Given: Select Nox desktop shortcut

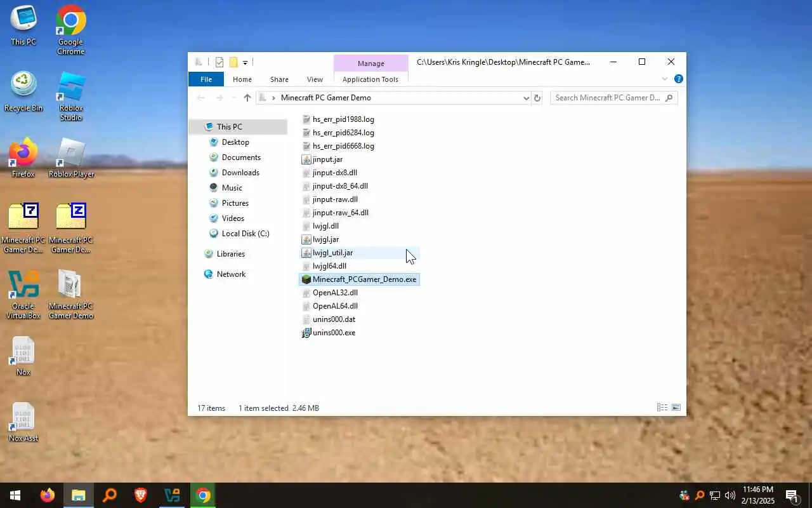Looking at the screenshot, I should 23,356.
